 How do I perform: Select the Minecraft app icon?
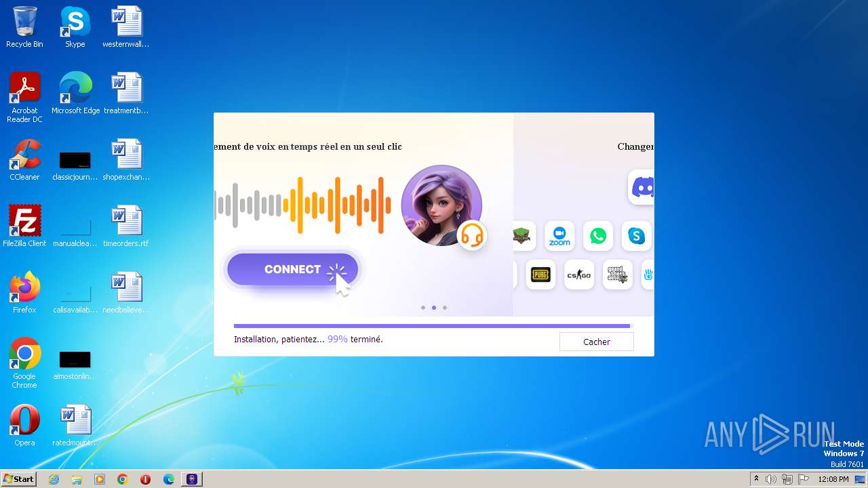(521, 236)
